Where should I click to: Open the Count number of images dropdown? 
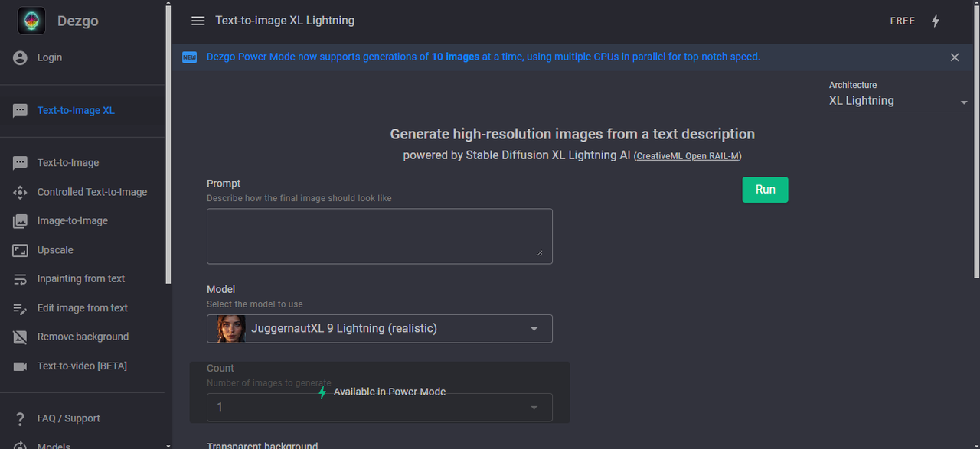pyautogui.click(x=380, y=407)
